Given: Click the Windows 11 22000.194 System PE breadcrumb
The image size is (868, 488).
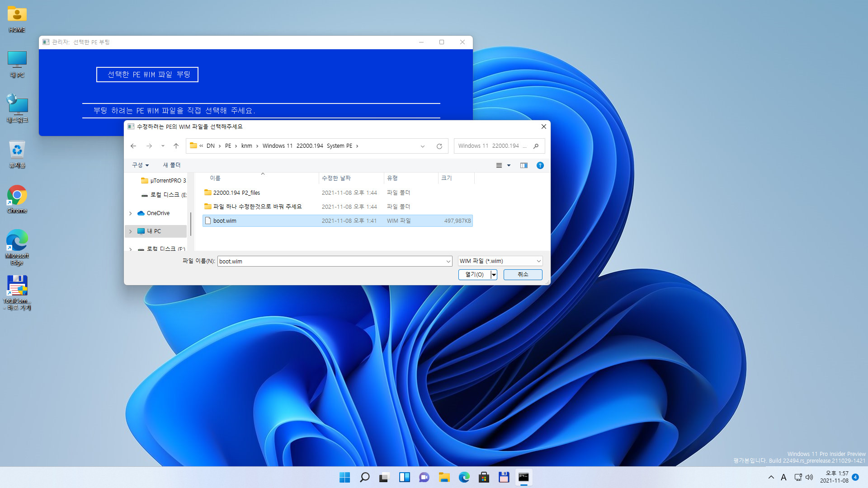Looking at the screenshot, I should click(x=307, y=146).
